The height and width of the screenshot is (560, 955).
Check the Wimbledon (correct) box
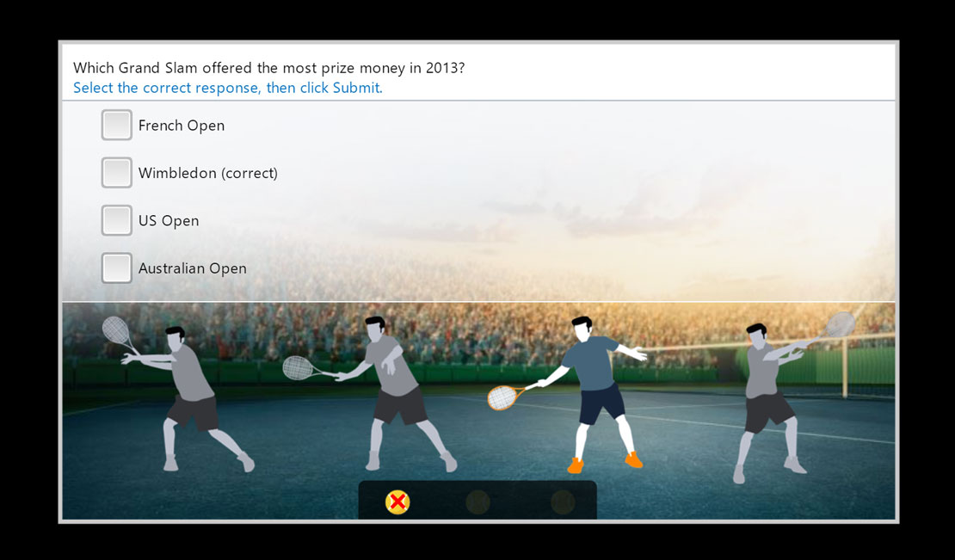click(116, 172)
